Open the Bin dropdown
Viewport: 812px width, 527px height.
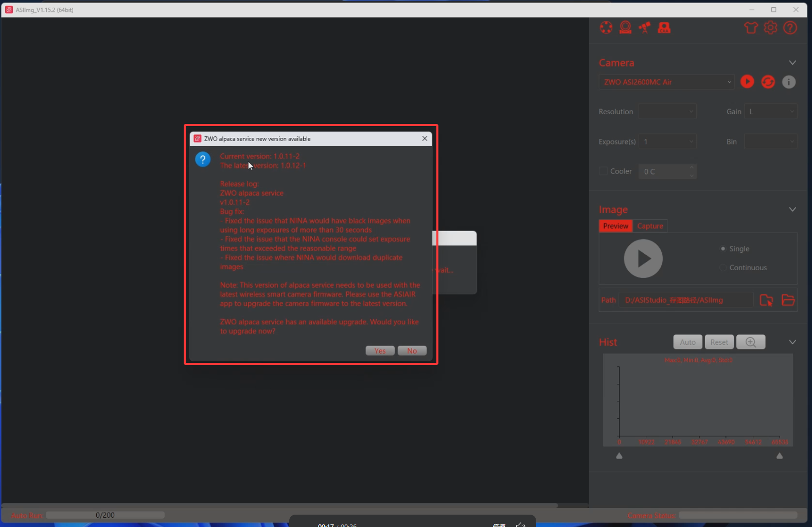pyautogui.click(x=771, y=142)
